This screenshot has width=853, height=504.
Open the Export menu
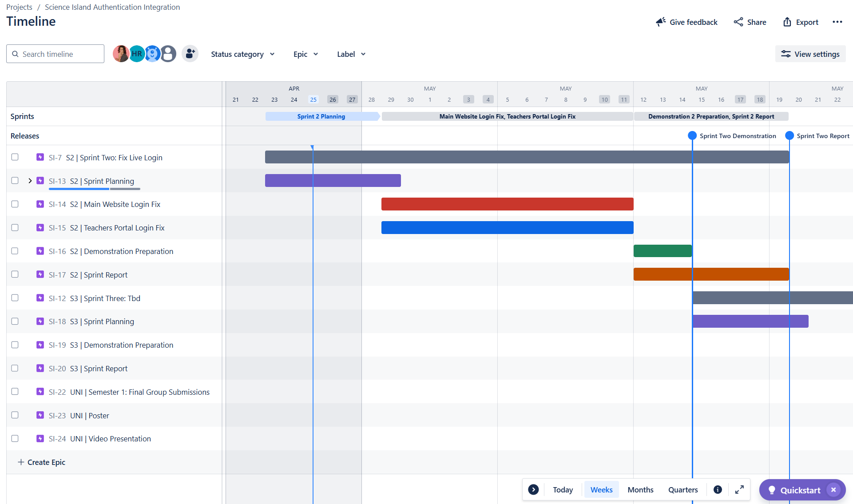click(x=800, y=22)
